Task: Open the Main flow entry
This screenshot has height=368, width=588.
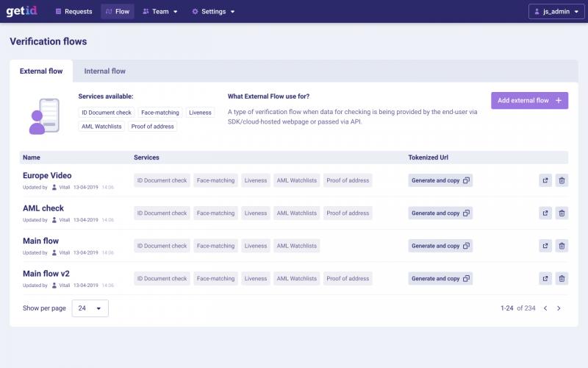Action: click(41, 241)
